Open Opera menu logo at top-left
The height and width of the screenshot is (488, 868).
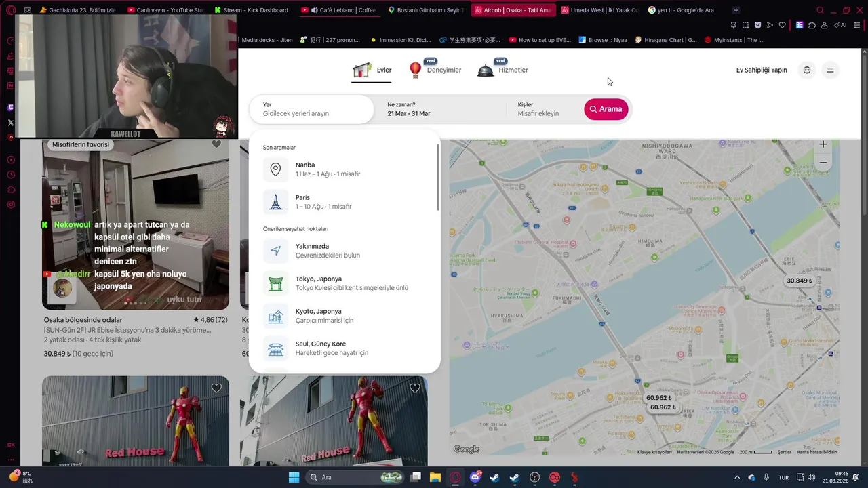point(10,10)
